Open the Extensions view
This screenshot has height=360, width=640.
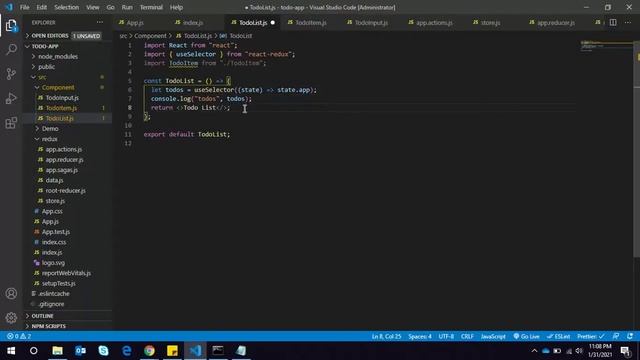(x=11, y=122)
